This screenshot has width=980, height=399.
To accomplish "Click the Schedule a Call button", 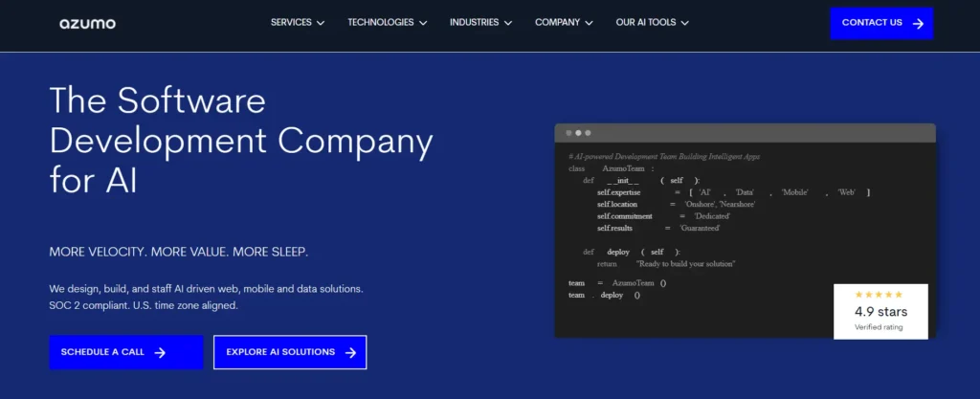I will click(126, 352).
